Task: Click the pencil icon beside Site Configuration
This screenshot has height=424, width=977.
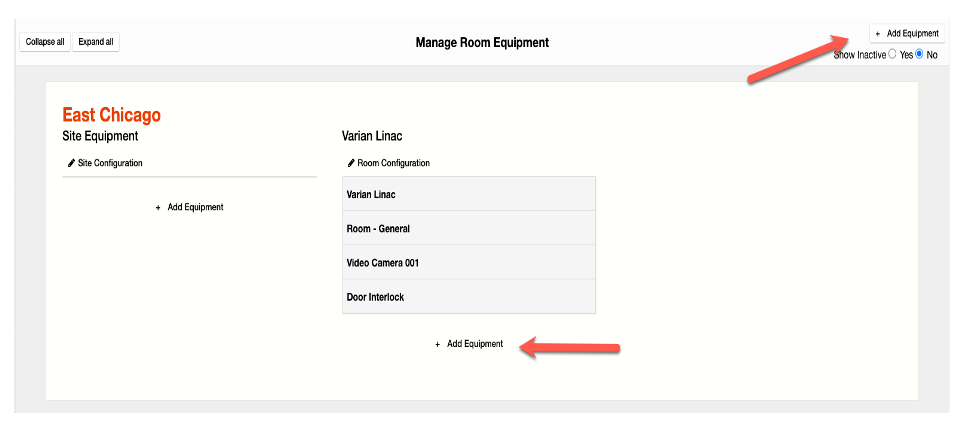Action: [x=71, y=163]
